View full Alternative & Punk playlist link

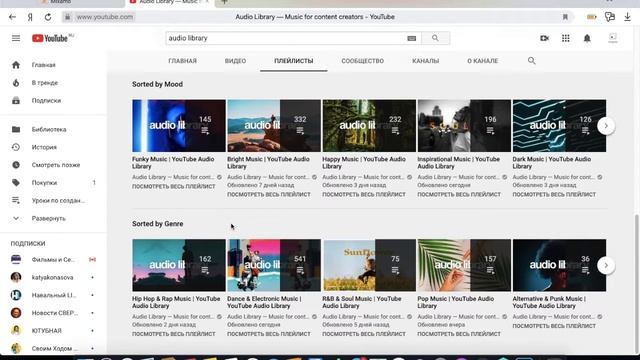pyautogui.click(x=554, y=326)
